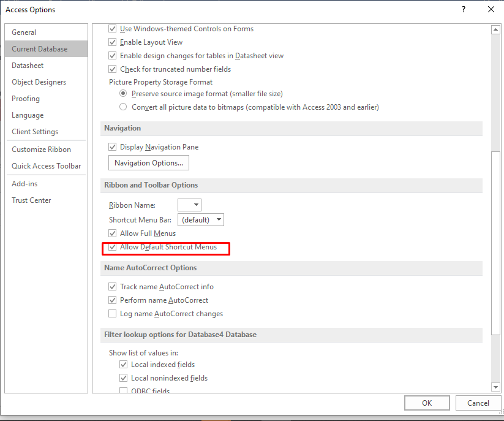Click OK to apply options
Image resolution: width=504 pixels, height=421 pixels.
point(427,403)
